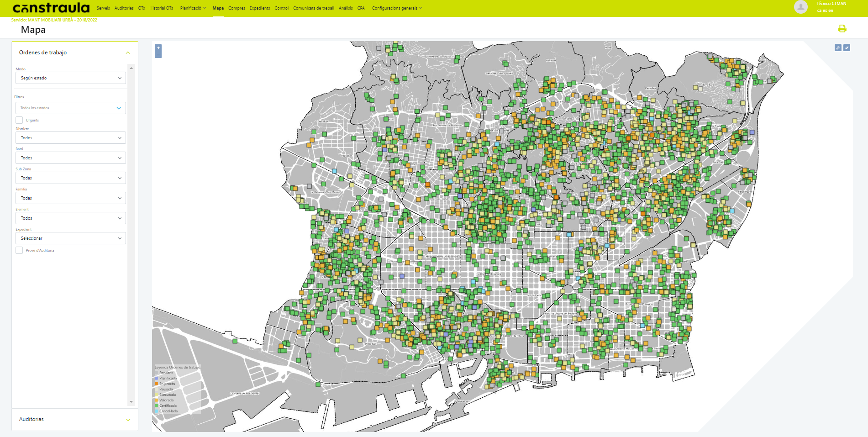Screen dimensions: 868x437
Task: Click the filter panel scrollbar down arrow
Action: [132, 402]
